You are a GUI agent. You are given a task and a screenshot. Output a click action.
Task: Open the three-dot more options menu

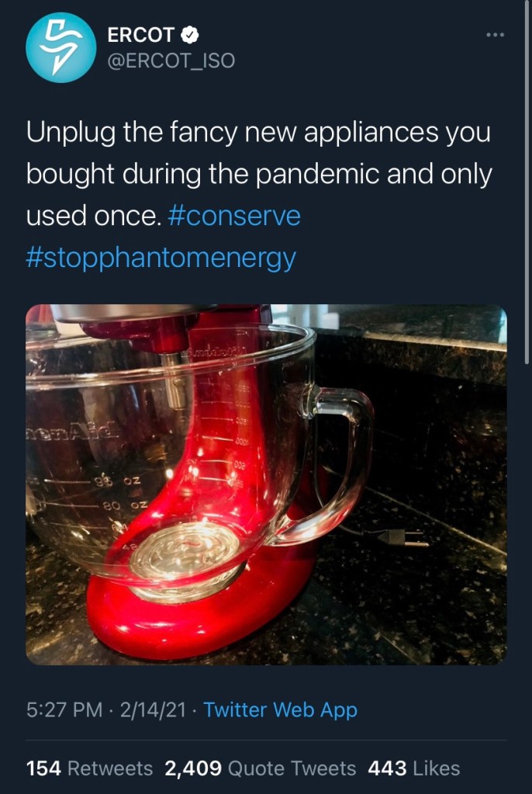(x=495, y=34)
